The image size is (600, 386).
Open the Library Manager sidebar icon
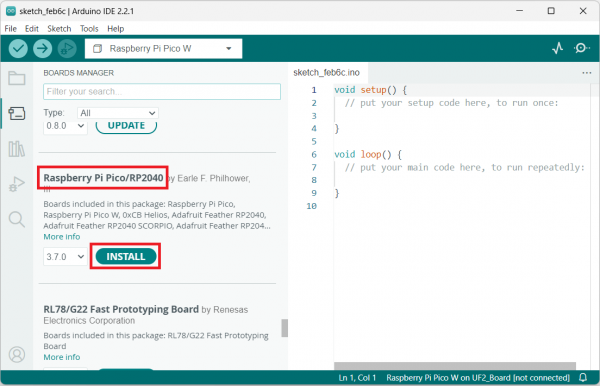[17, 149]
